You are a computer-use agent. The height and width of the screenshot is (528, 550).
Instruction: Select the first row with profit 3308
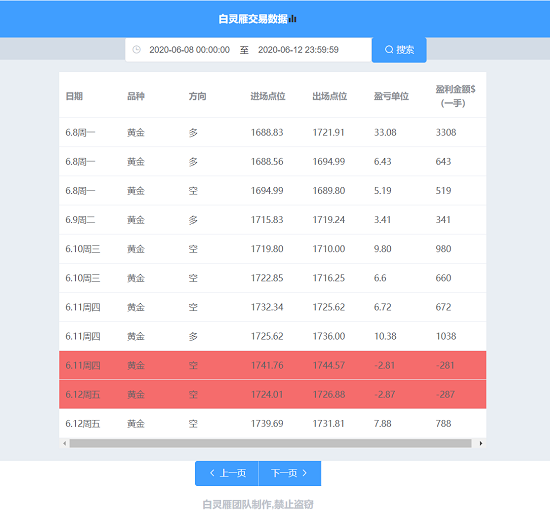click(273, 132)
